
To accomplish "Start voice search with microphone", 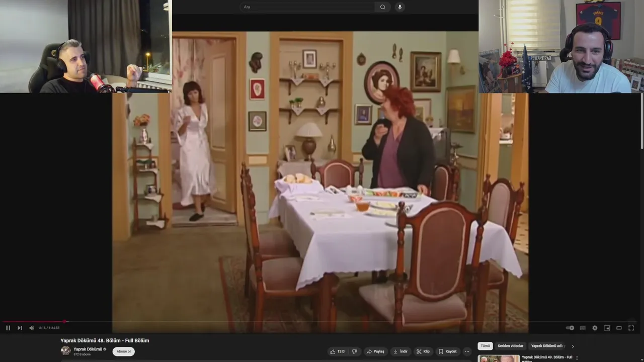I will pos(399,7).
